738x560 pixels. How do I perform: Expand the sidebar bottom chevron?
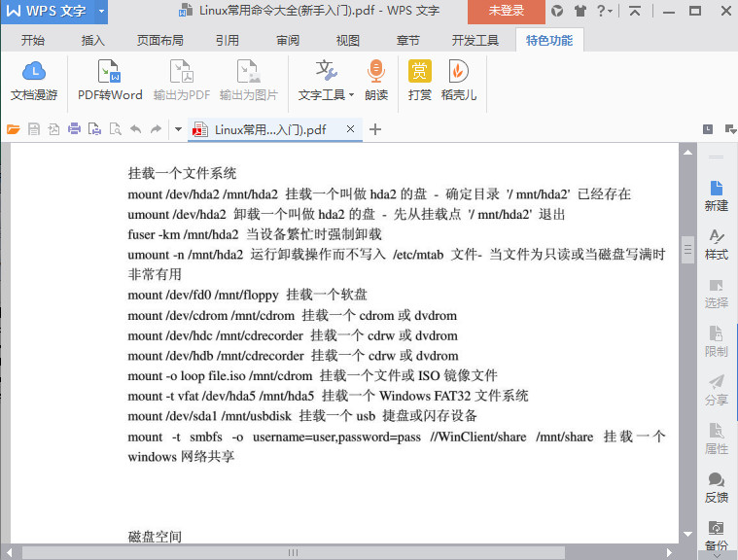pyautogui.click(x=716, y=556)
